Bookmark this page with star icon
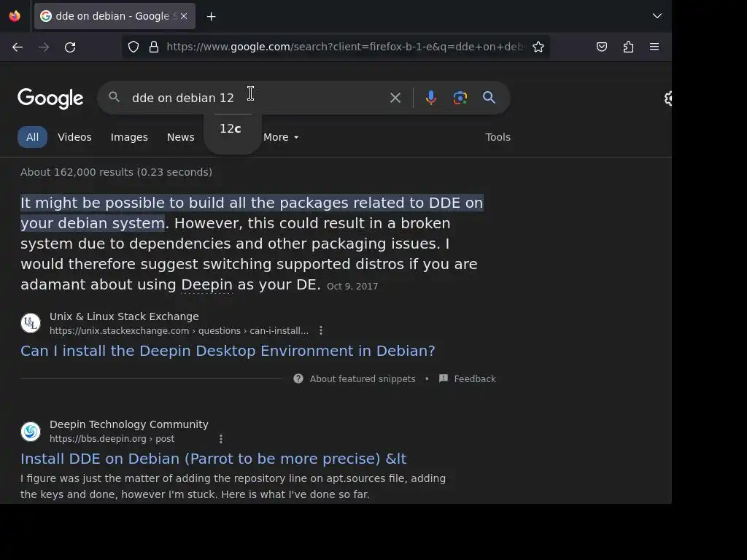The image size is (747, 560). (x=538, y=47)
